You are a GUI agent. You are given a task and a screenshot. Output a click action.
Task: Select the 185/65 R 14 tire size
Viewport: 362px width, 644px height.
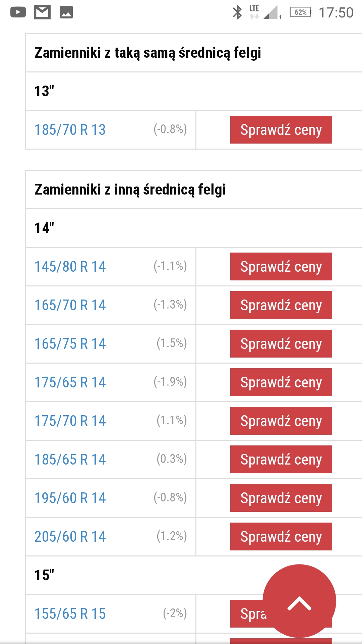[70, 460]
